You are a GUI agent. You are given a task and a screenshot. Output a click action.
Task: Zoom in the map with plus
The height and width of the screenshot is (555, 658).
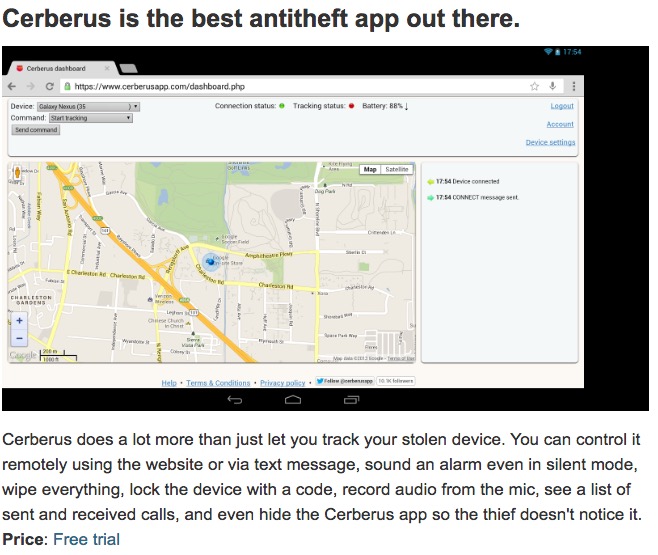[19, 320]
